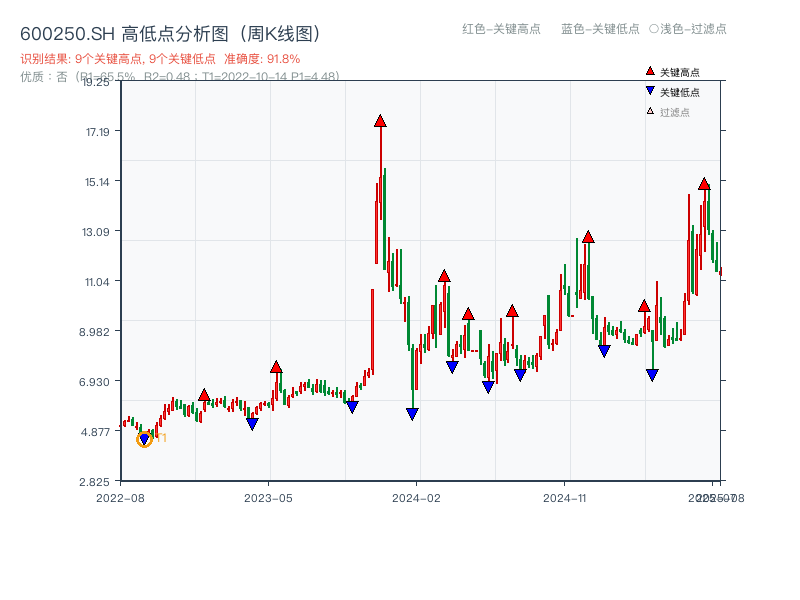800x600 pixels.
Task: Click the 2022-08 x-axis label
Action: tap(120, 498)
